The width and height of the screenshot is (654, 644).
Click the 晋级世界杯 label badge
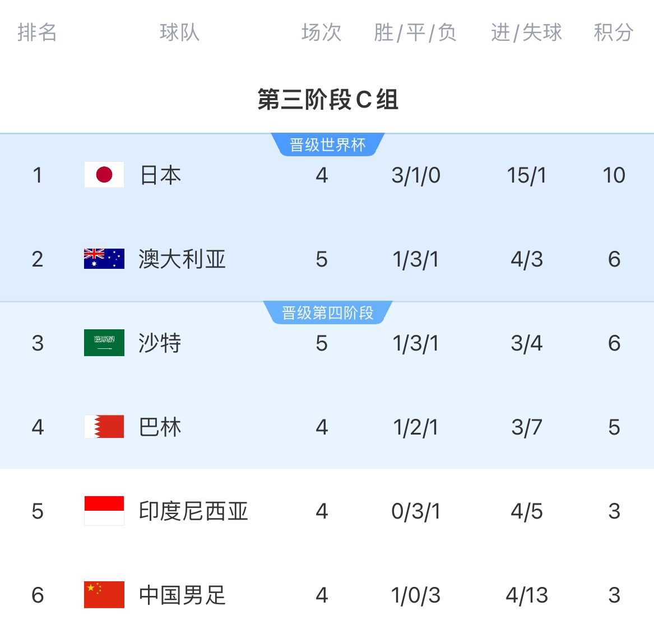(x=327, y=145)
